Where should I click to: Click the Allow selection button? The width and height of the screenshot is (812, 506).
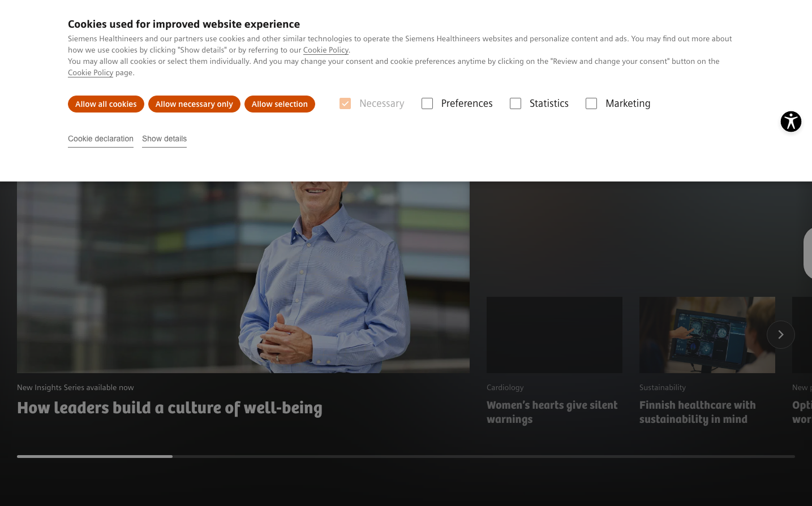click(280, 104)
